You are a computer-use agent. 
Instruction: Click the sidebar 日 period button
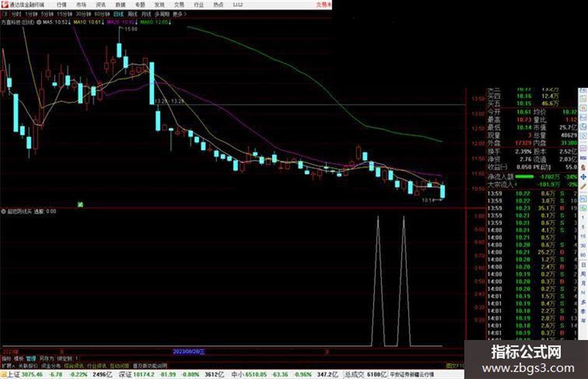[583, 264]
